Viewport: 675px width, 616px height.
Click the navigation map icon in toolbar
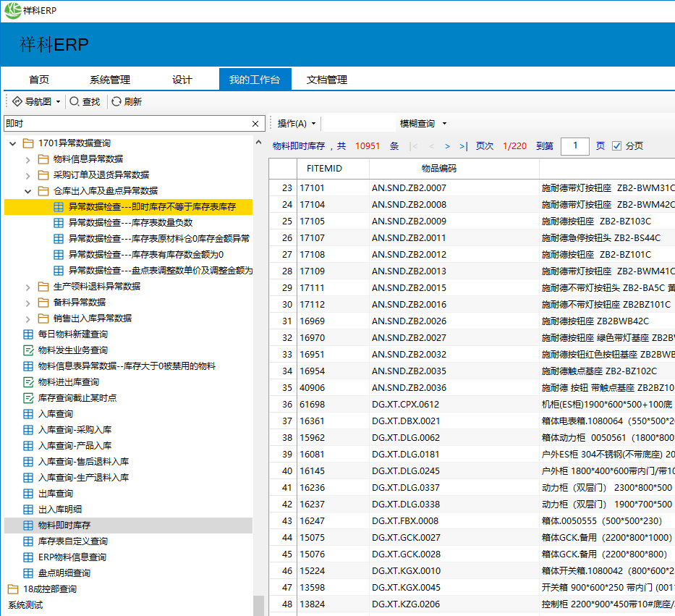pyautogui.click(x=17, y=102)
